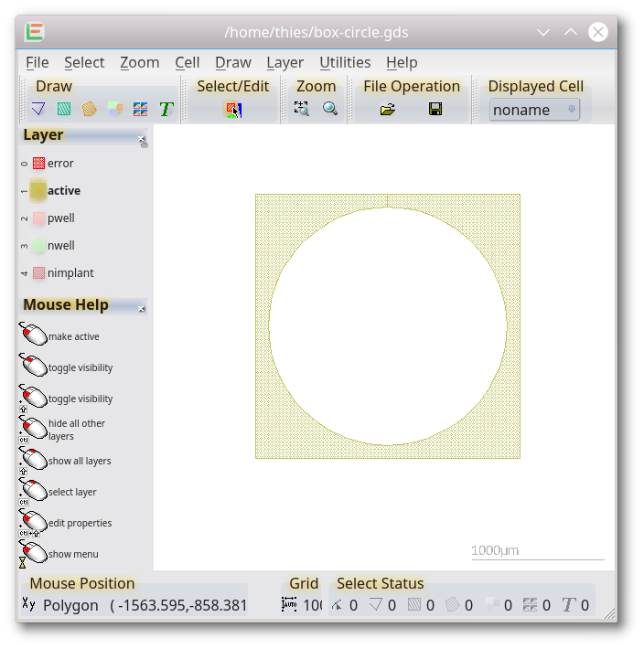Select the active layer name
Screen dimensions: 644x649
pyautogui.click(x=64, y=191)
